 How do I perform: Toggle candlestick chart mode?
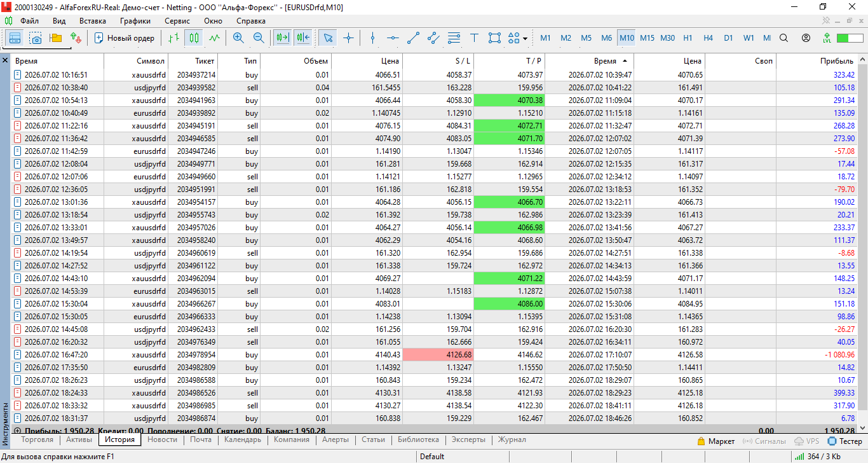194,38
